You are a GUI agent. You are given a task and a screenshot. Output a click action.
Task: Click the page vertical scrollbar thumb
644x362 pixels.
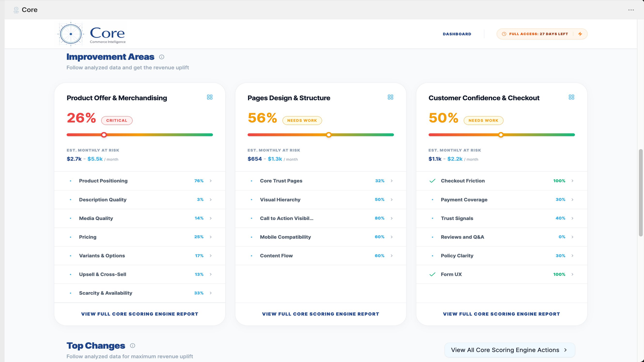coord(641,193)
